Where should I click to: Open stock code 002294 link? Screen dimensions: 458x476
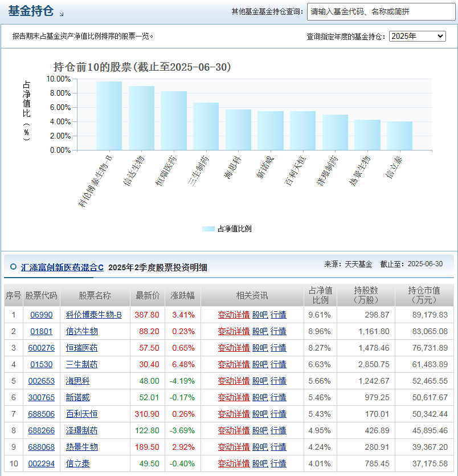[41, 463]
